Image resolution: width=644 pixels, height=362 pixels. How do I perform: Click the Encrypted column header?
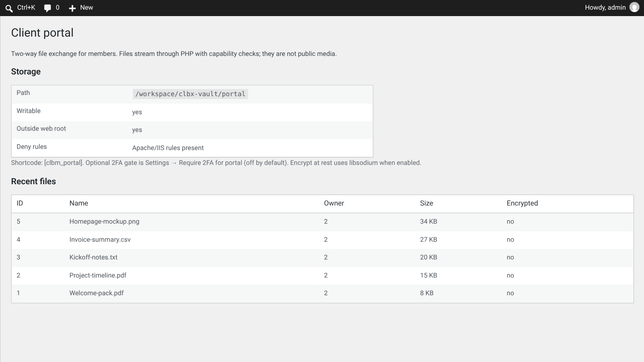tap(522, 204)
